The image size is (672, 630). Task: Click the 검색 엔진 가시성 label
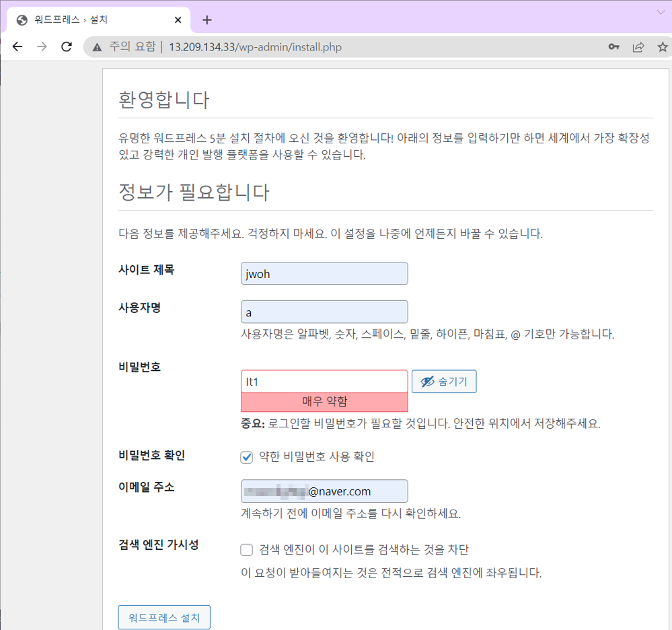tap(159, 545)
